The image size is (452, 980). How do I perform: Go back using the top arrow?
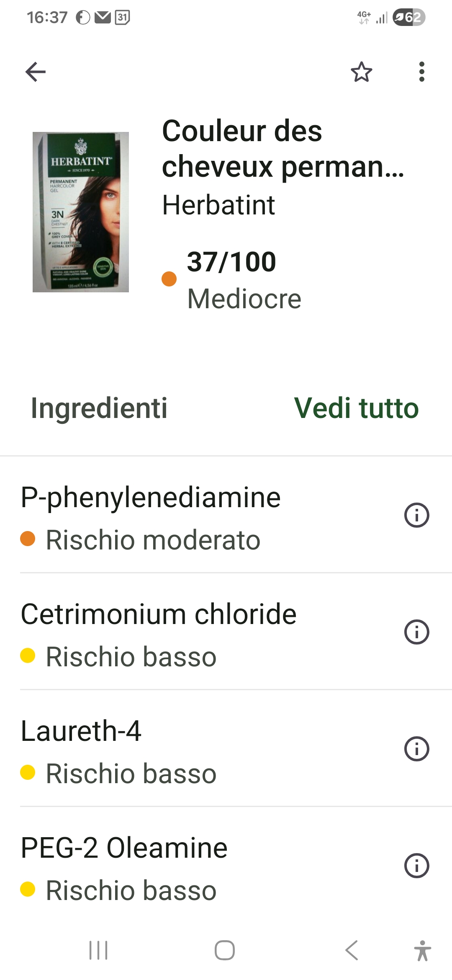click(36, 72)
